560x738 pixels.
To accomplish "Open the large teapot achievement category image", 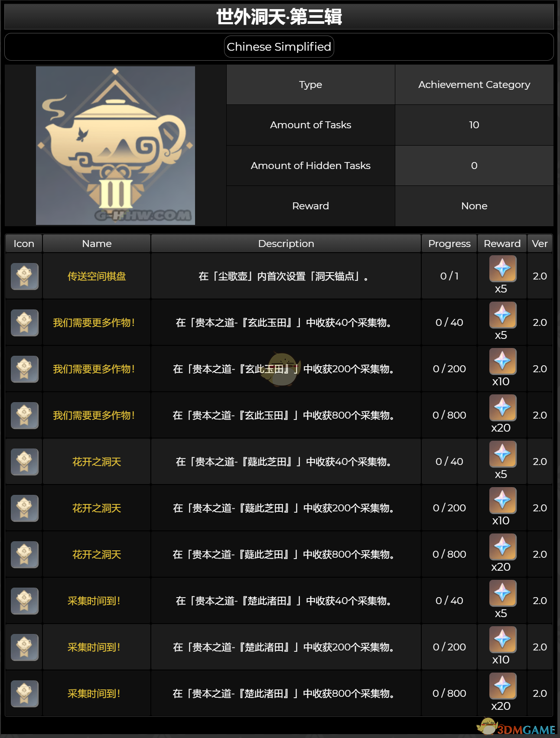I will pos(115,146).
